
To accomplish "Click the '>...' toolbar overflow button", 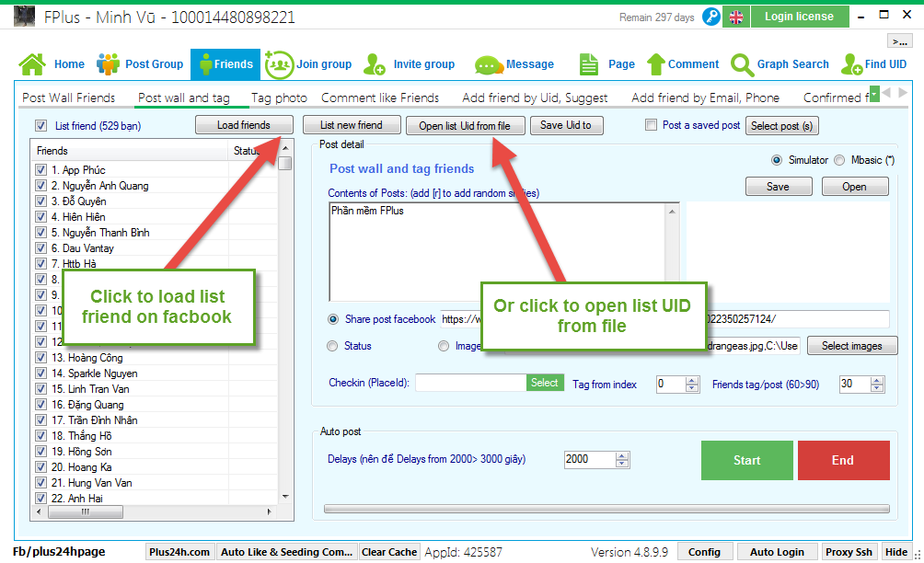I will tap(899, 41).
